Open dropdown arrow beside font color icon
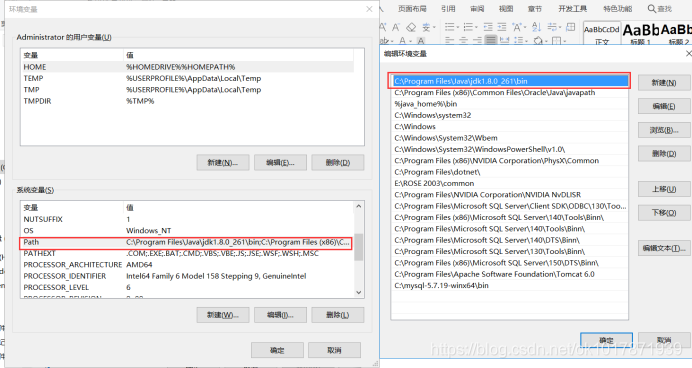 point(410,41)
